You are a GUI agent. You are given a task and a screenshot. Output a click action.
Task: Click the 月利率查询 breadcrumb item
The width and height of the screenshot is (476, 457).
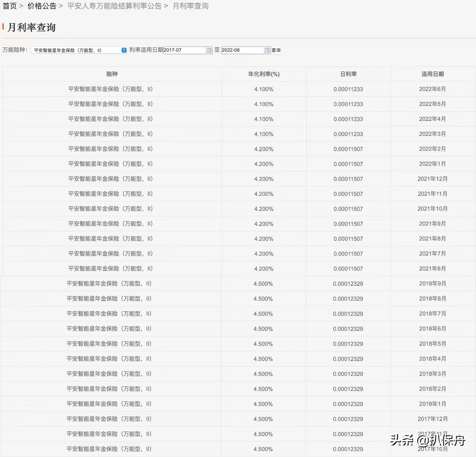[x=190, y=6]
